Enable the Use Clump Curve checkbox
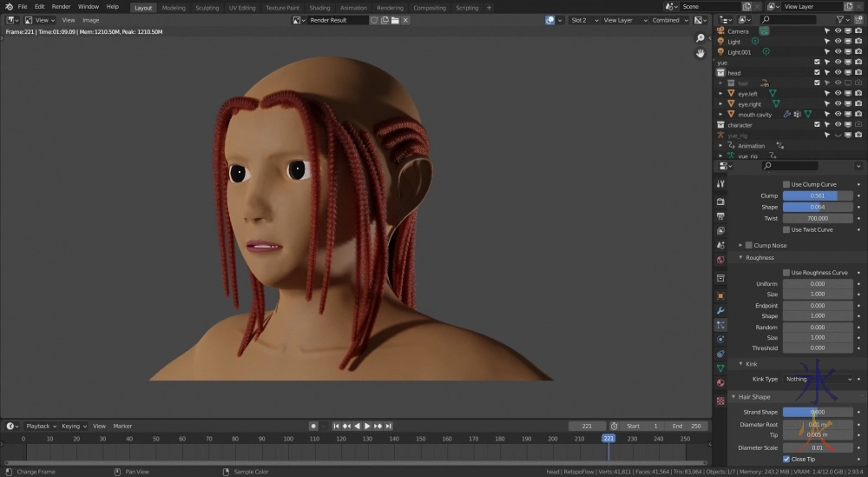The width and height of the screenshot is (868, 477). point(786,184)
